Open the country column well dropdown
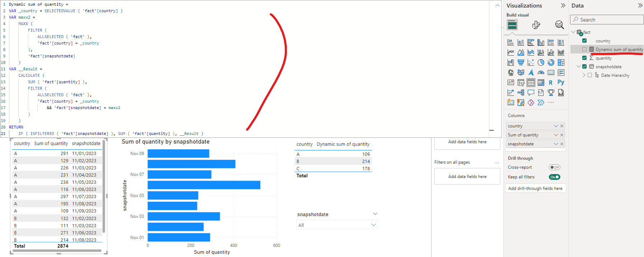 (556, 126)
